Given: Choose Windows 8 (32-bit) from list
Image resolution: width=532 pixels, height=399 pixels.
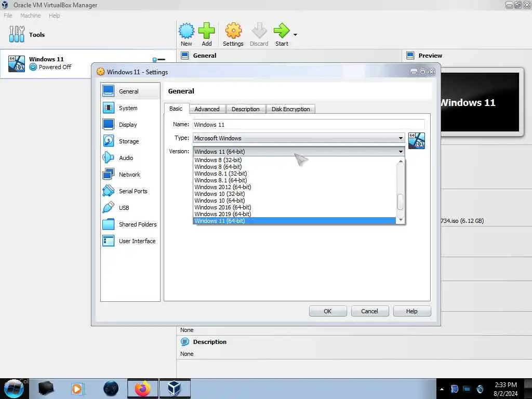Looking at the screenshot, I should tap(294, 160).
